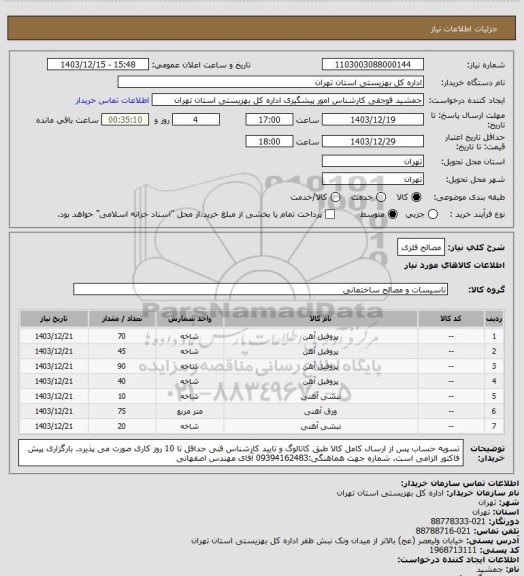Click the contact phone 88788716-021
The width and height of the screenshot is (524, 576).
(x=443, y=531)
